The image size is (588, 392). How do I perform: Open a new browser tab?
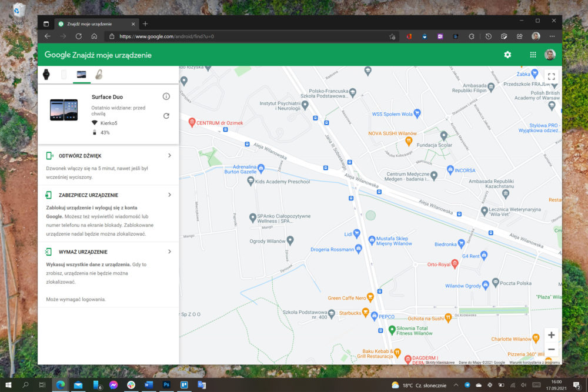(145, 24)
